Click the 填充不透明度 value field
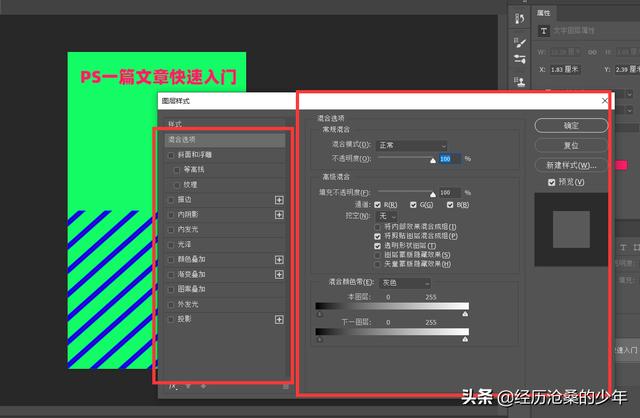 tap(449, 192)
